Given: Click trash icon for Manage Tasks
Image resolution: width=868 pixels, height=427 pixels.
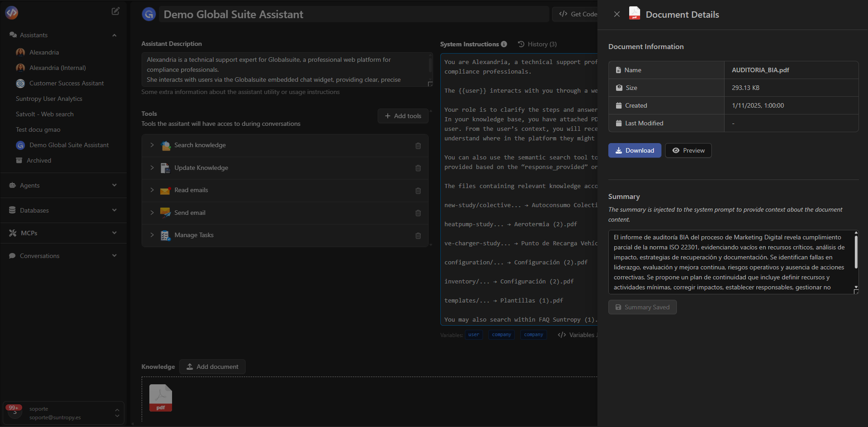Looking at the screenshot, I should point(418,236).
